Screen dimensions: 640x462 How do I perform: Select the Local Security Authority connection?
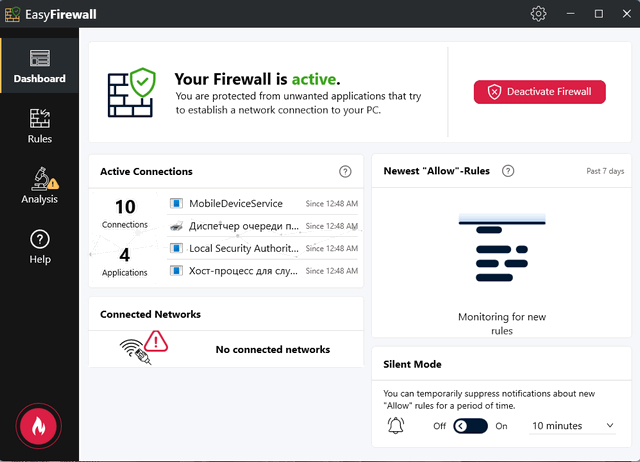pos(243,249)
